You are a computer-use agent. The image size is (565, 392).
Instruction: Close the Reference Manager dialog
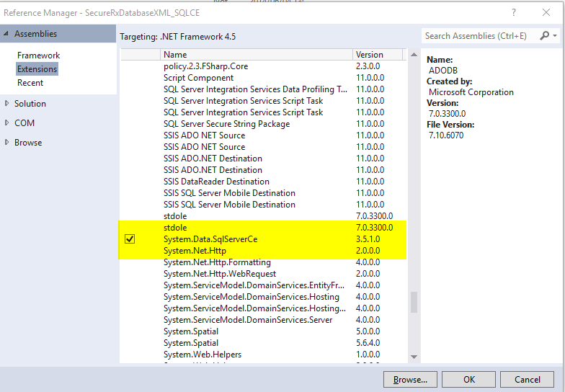tap(546, 13)
